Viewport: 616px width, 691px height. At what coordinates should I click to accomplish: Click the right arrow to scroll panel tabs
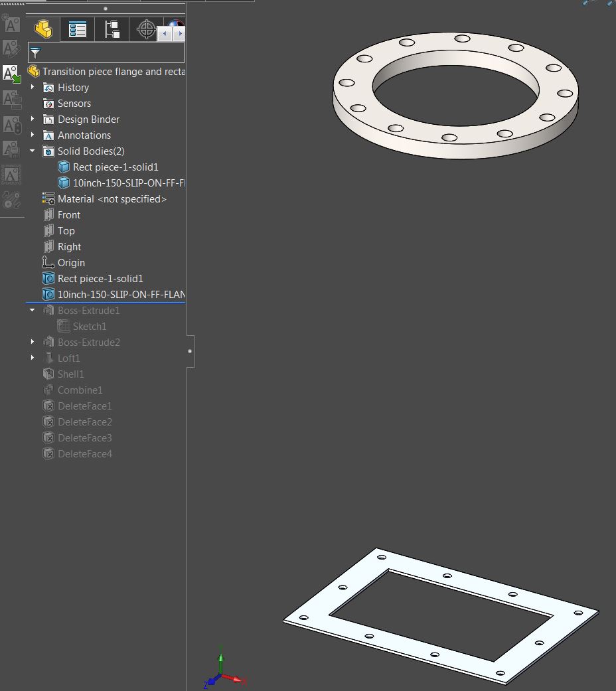(x=181, y=33)
